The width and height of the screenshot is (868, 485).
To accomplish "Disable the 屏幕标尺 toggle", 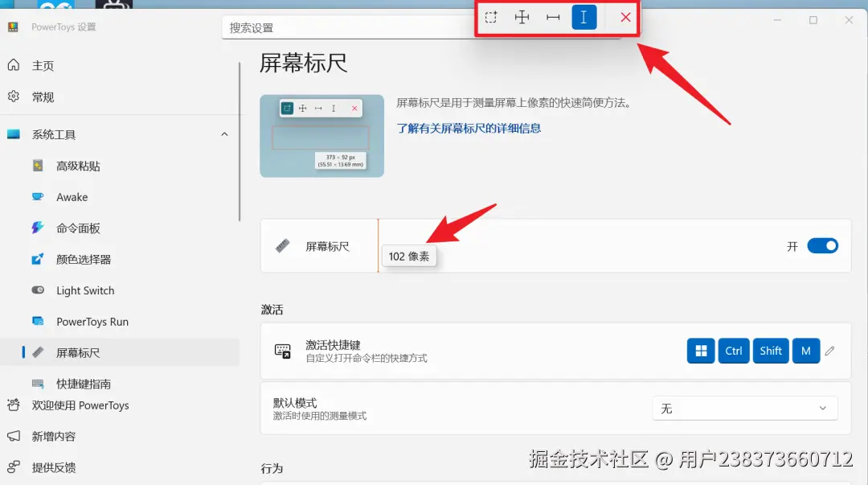I will (x=821, y=245).
